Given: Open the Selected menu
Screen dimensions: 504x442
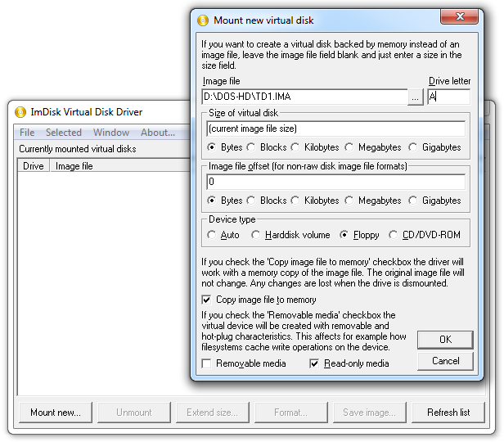Looking at the screenshot, I should point(63,133).
